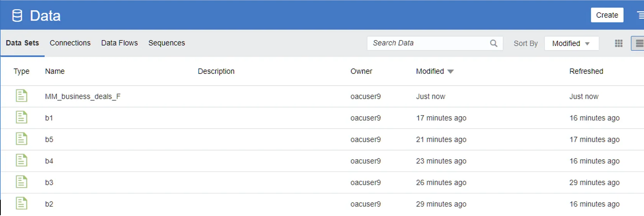The image size is (644, 216).
Task: Click the b4 data set file icon
Action: (22, 160)
